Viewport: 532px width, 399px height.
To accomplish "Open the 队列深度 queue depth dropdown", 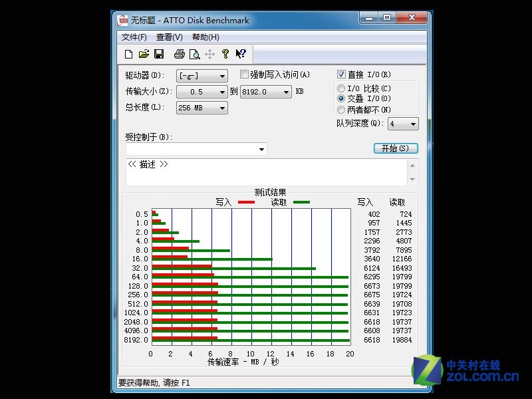I will (413, 124).
